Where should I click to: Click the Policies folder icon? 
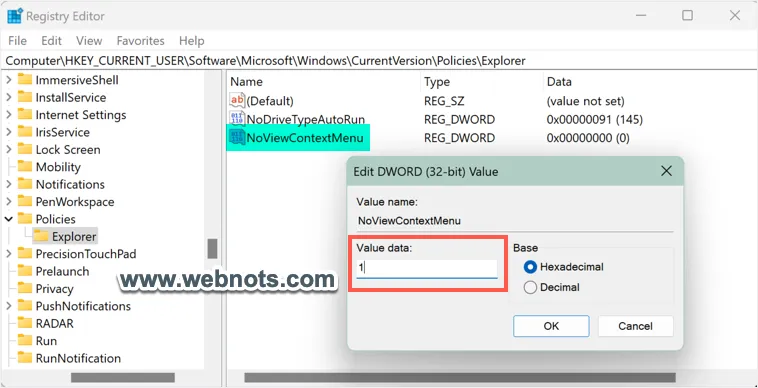25,219
